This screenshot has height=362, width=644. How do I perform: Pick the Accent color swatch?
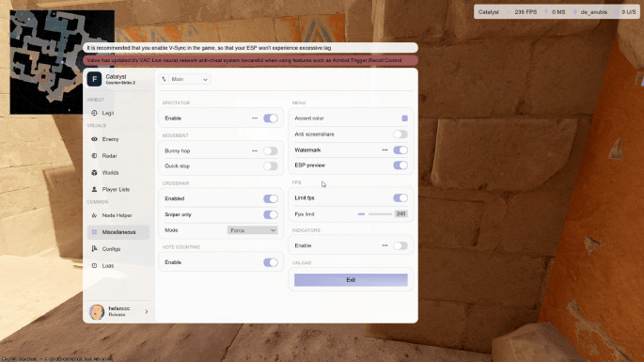[404, 118]
